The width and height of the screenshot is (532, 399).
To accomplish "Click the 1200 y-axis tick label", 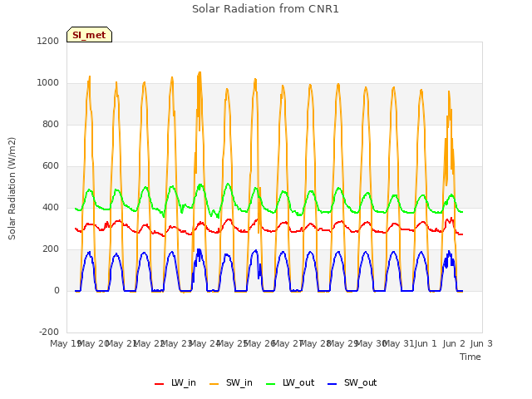I will click(x=48, y=41).
